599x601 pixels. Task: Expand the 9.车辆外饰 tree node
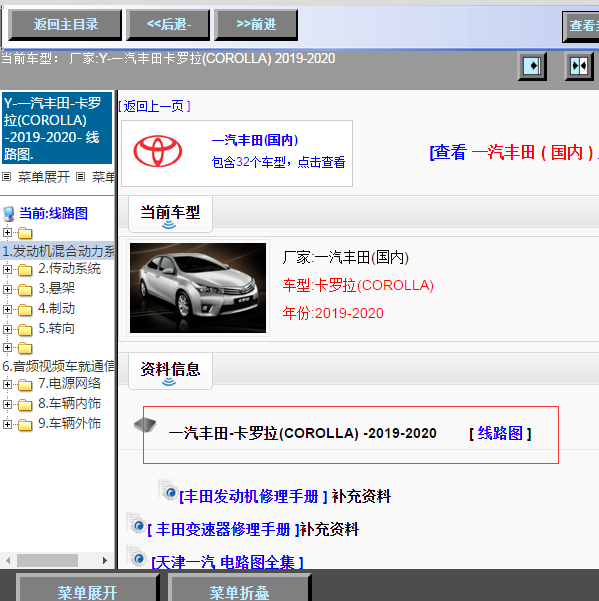(7, 424)
